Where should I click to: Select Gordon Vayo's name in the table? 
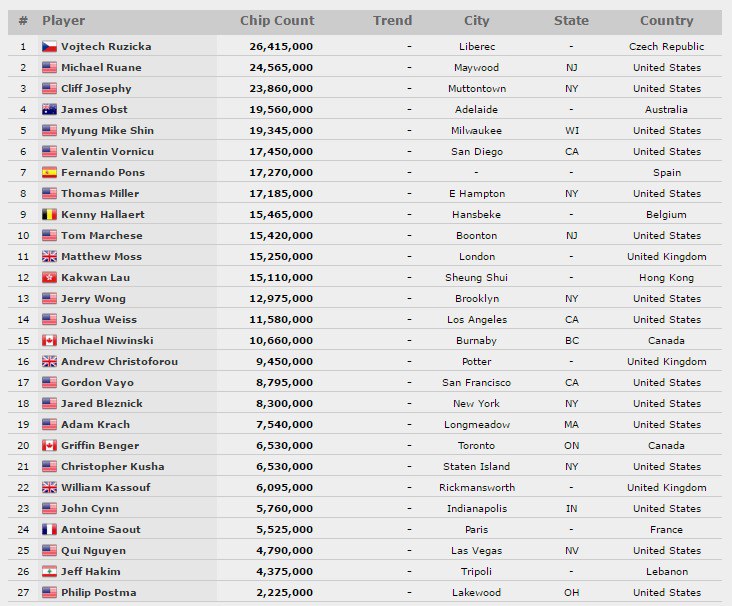pos(97,383)
